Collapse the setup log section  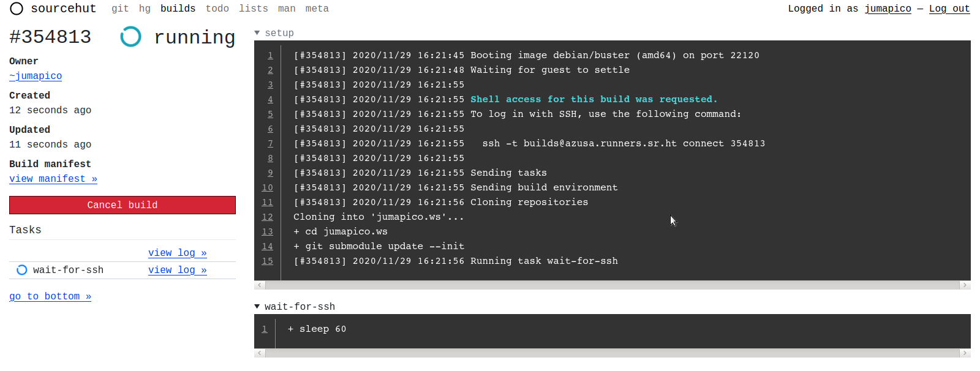coord(257,33)
